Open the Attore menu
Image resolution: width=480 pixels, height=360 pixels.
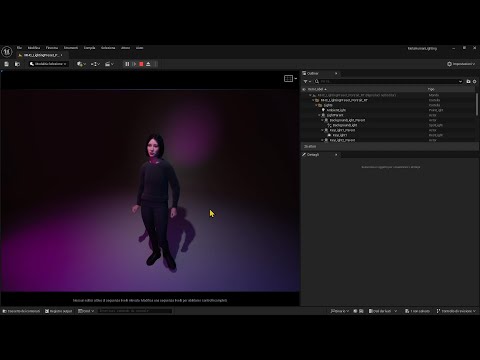point(125,48)
